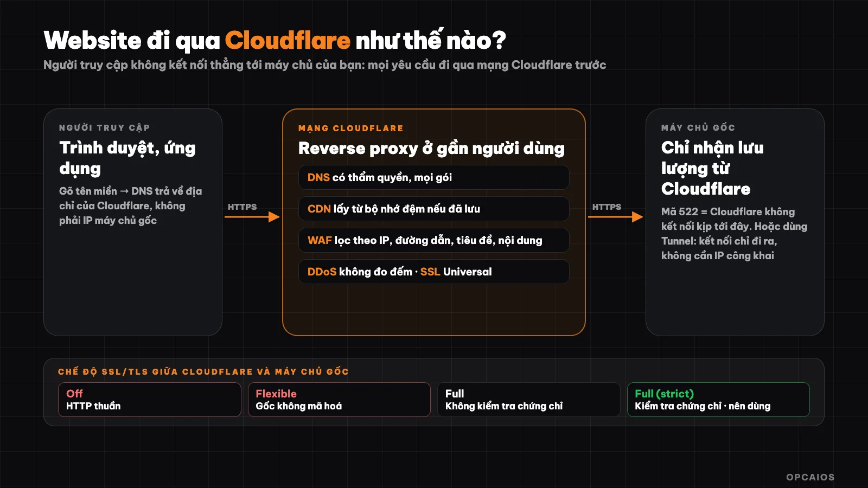Viewport: 868px width, 488px height.
Task: Select the "Full (strict)" recommended mode card
Action: pos(718,400)
